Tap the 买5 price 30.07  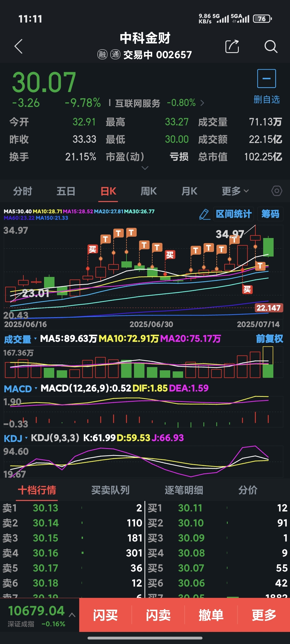click(x=191, y=568)
